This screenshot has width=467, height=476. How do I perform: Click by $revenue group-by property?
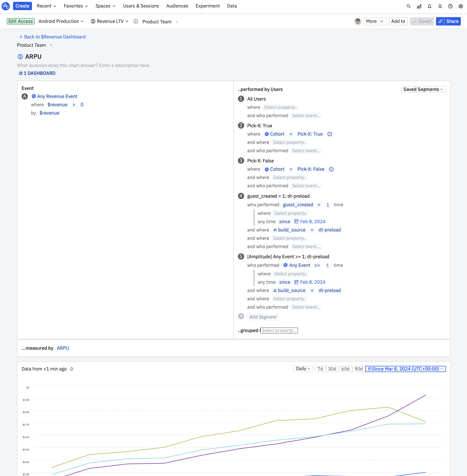tap(49, 113)
